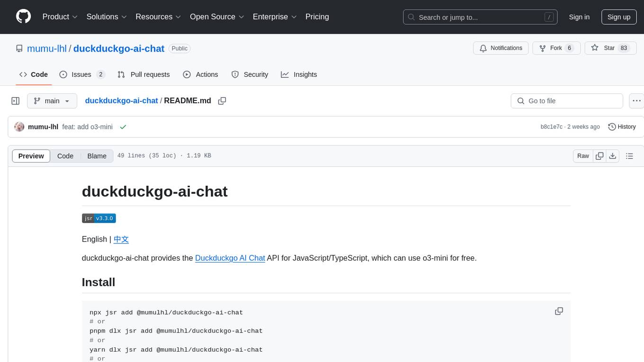Open the main branch selector
Screen dimensions: 644x362
click(52, 101)
